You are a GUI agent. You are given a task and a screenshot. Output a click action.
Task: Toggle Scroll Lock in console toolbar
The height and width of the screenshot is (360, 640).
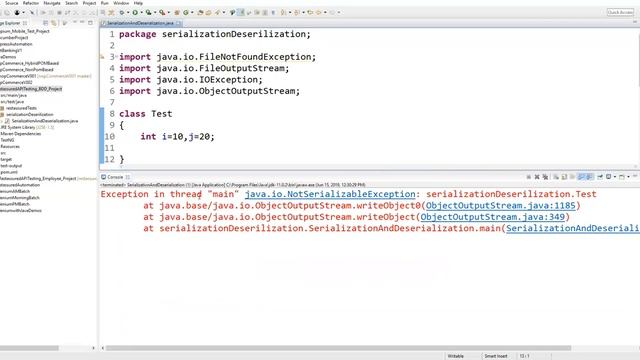click(x=564, y=177)
